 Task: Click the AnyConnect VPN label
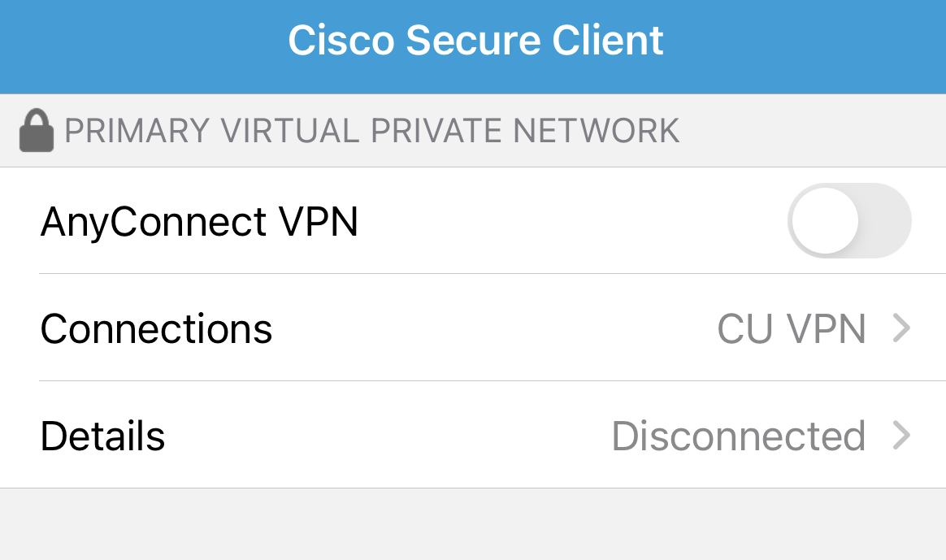click(200, 220)
